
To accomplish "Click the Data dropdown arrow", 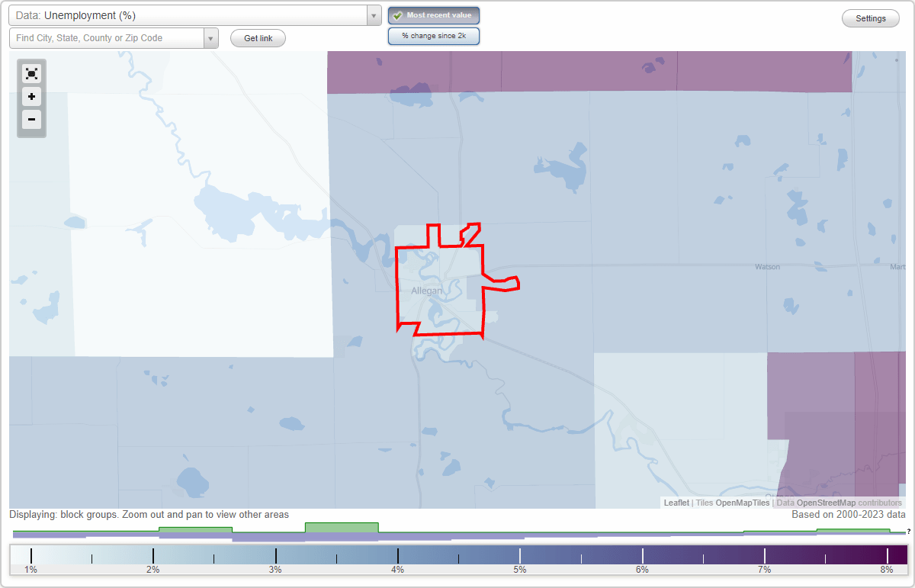I will (x=373, y=14).
